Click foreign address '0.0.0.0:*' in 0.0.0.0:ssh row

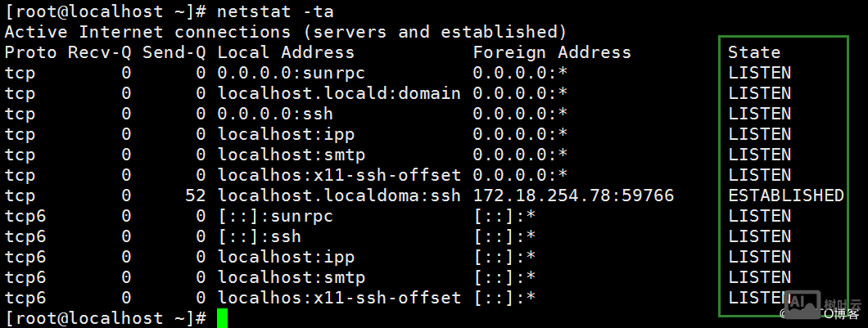pyautogui.click(x=520, y=114)
